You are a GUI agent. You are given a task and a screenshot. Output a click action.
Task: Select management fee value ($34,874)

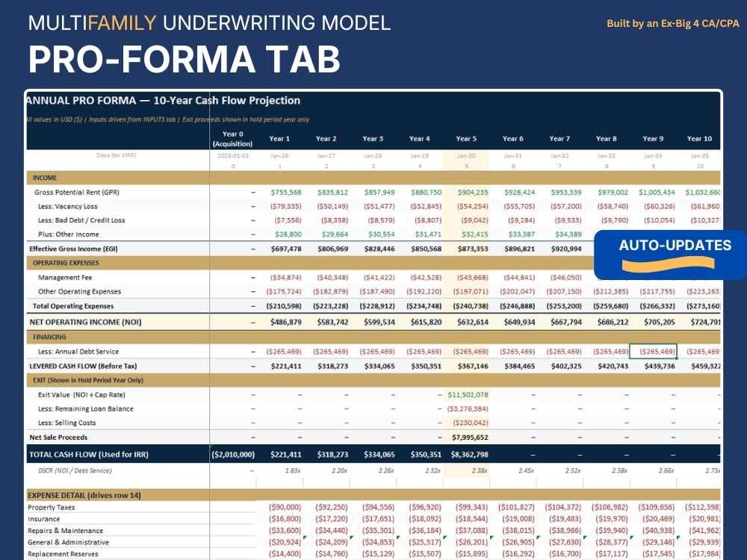(x=286, y=277)
